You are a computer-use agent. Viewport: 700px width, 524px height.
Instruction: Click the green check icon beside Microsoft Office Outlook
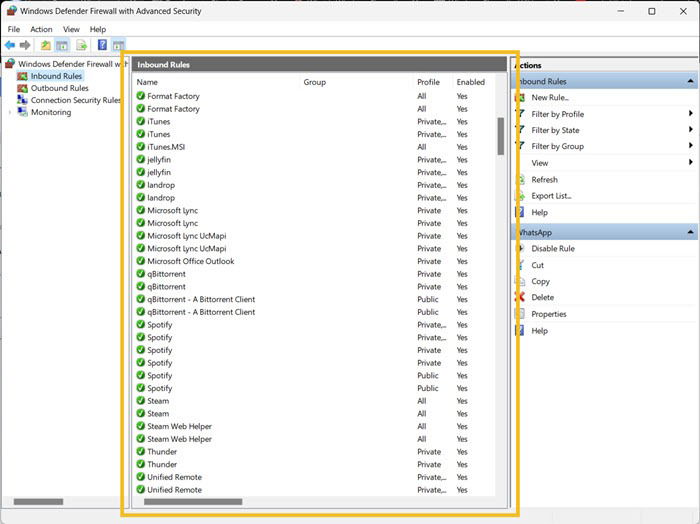click(141, 261)
